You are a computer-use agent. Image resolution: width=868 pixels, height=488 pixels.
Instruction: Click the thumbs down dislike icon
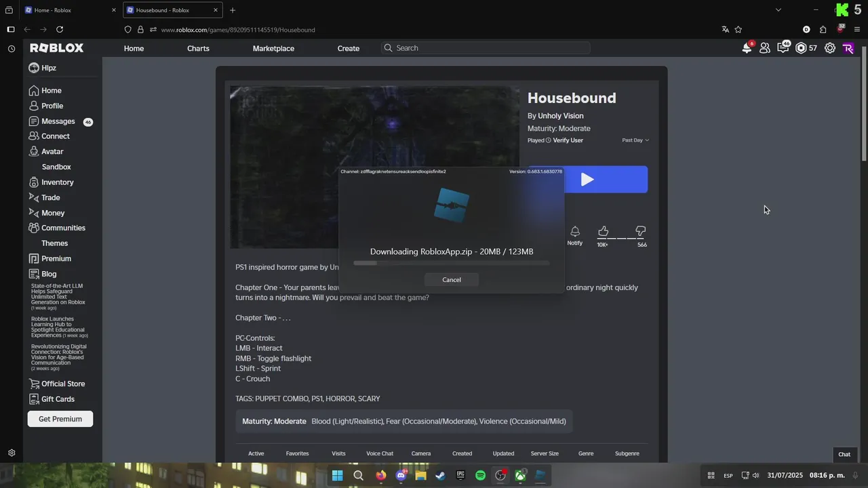point(641,232)
